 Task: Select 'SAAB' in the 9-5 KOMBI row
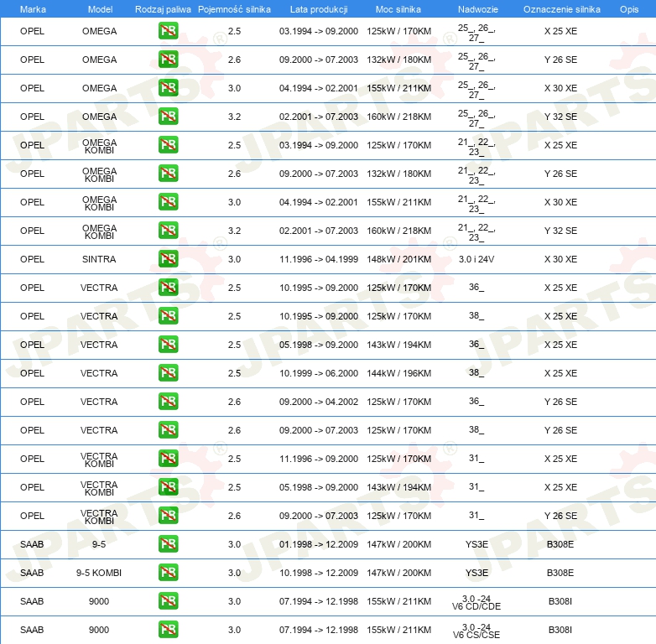point(32,573)
